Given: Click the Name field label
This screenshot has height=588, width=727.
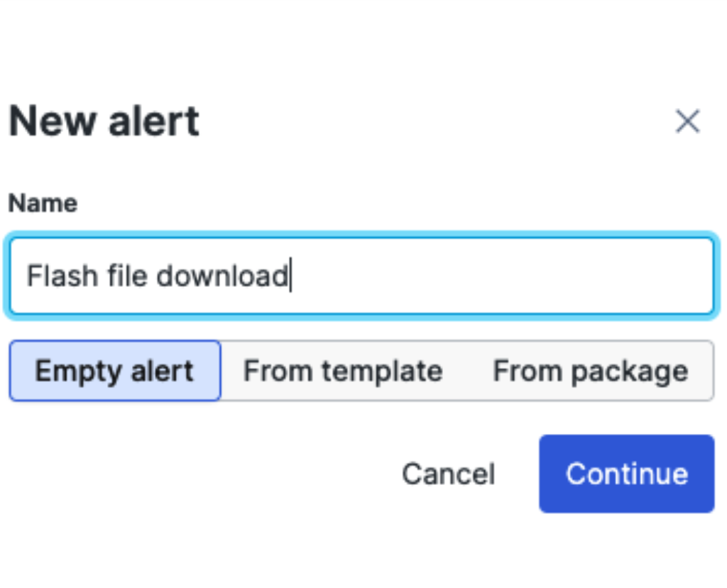Looking at the screenshot, I should point(43,203).
